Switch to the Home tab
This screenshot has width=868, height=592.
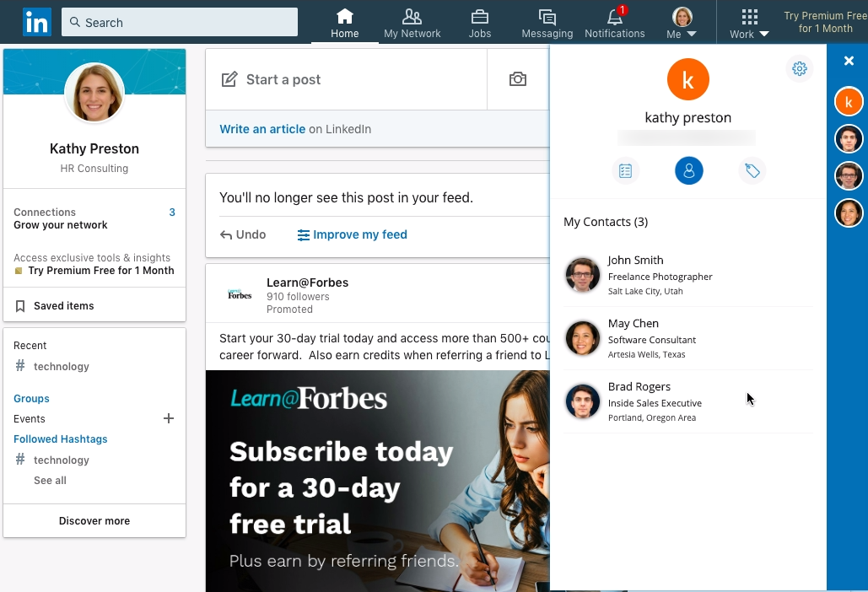tap(344, 21)
